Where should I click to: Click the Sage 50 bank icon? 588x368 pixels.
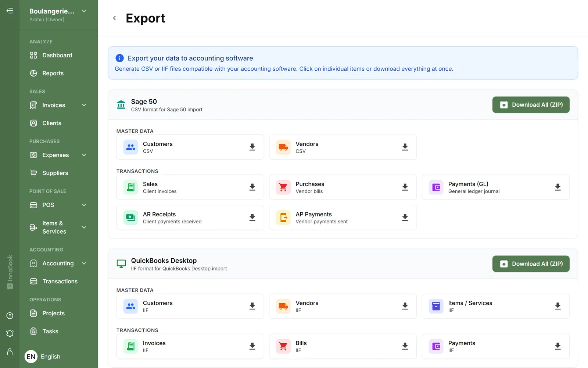tap(121, 105)
